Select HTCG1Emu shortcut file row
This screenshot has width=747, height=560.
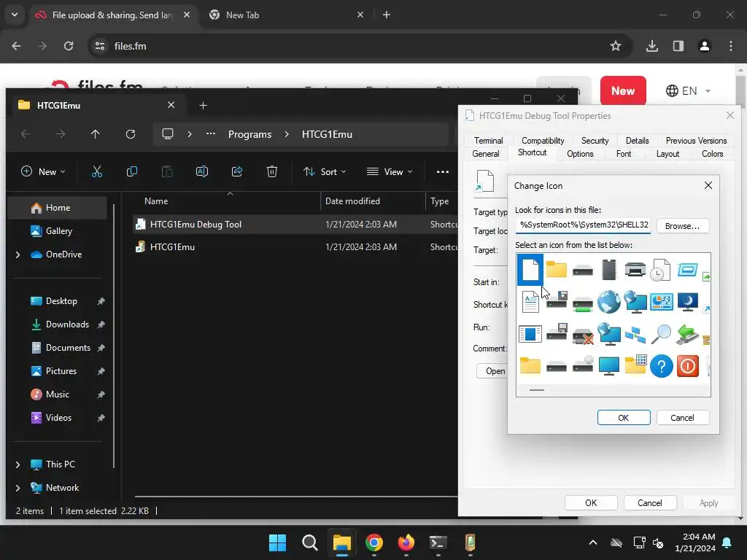click(295, 246)
